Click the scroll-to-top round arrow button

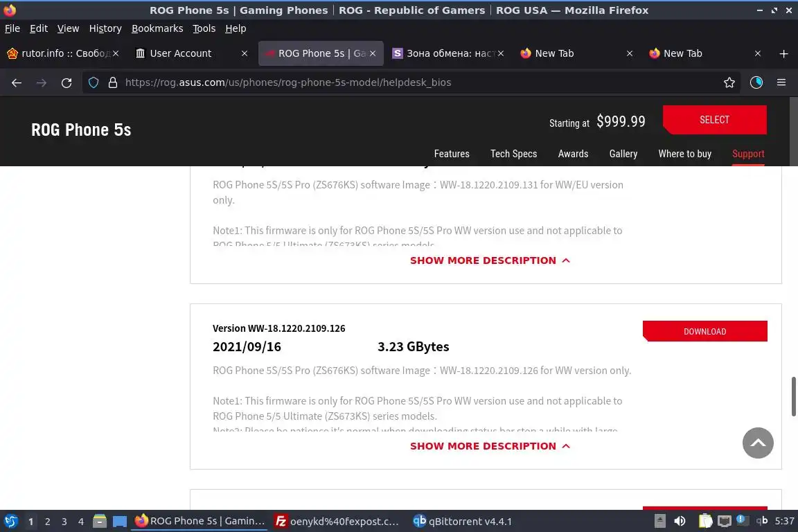(758, 443)
